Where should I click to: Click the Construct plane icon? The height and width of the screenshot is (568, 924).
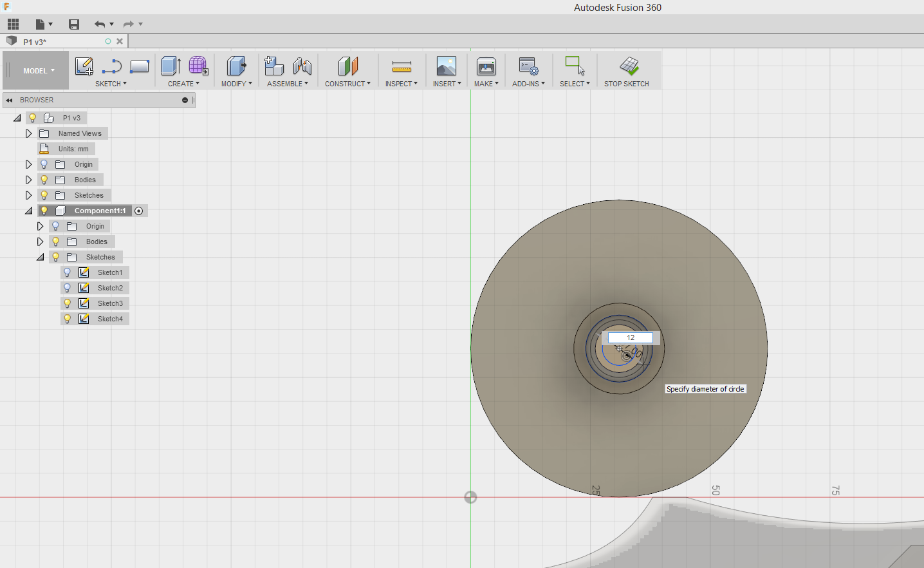click(x=347, y=66)
